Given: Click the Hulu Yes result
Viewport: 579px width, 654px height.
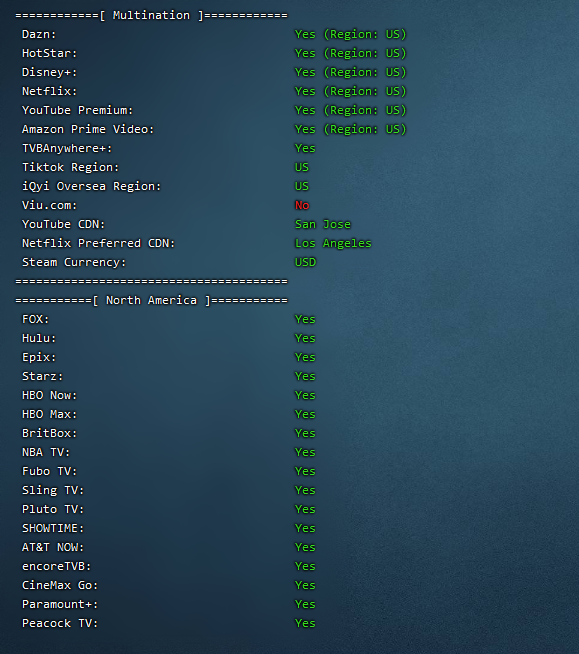Looking at the screenshot, I should 305,338.
